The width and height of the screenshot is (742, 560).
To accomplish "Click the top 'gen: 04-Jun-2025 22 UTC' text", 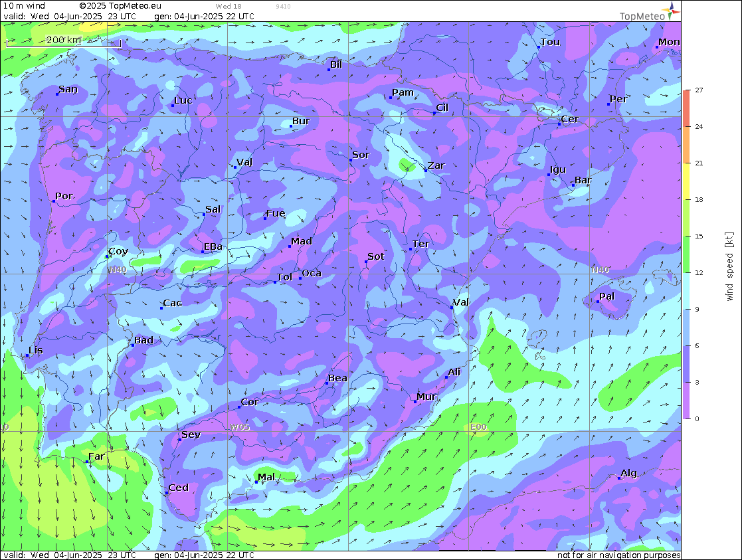I will 205,16.
